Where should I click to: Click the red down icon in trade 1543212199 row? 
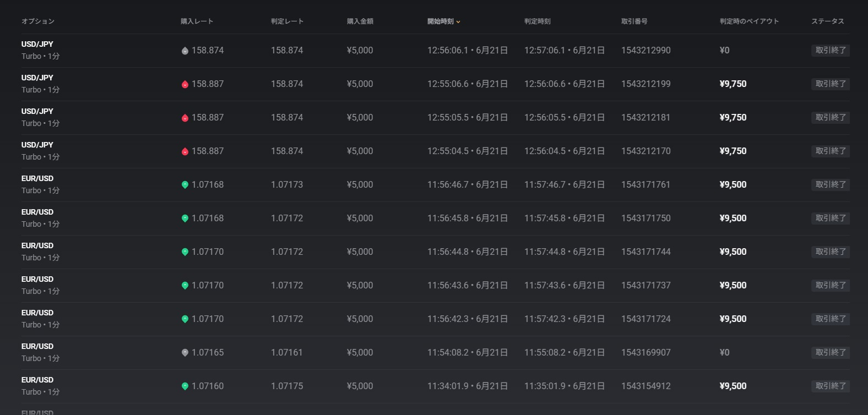(185, 84)
